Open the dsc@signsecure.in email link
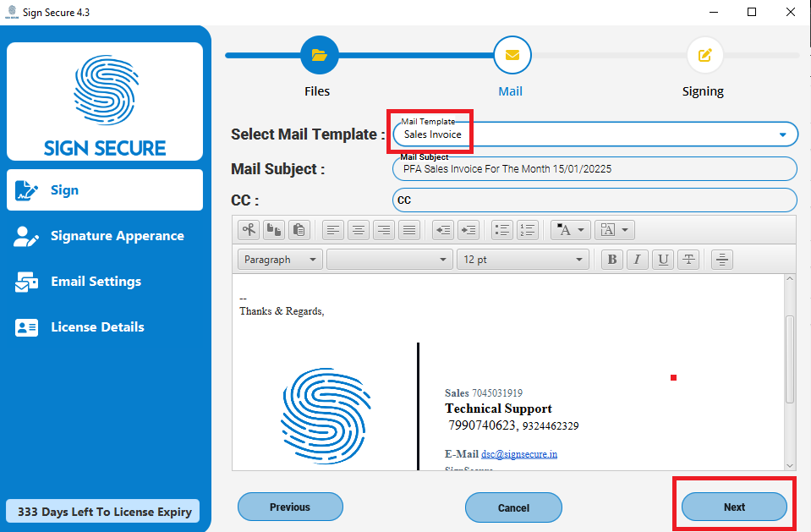This screenshot has height=532, width=811. pos(519,454)
